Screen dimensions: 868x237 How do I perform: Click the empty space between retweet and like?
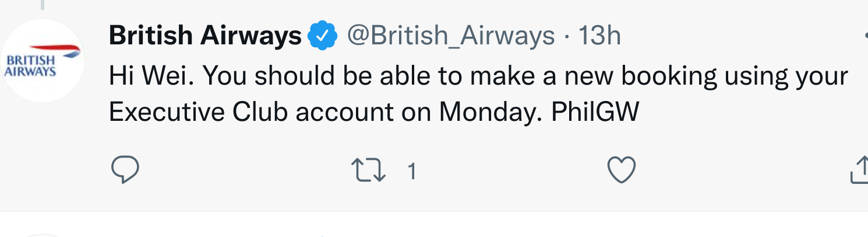pyautogui.click(x=513, y=171)
